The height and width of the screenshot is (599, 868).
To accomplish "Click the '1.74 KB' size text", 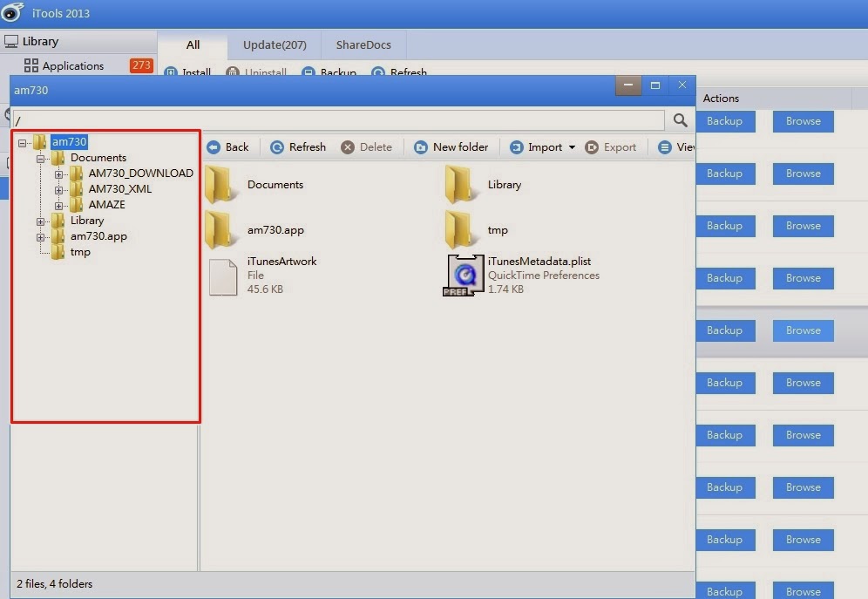I will 505,289.
